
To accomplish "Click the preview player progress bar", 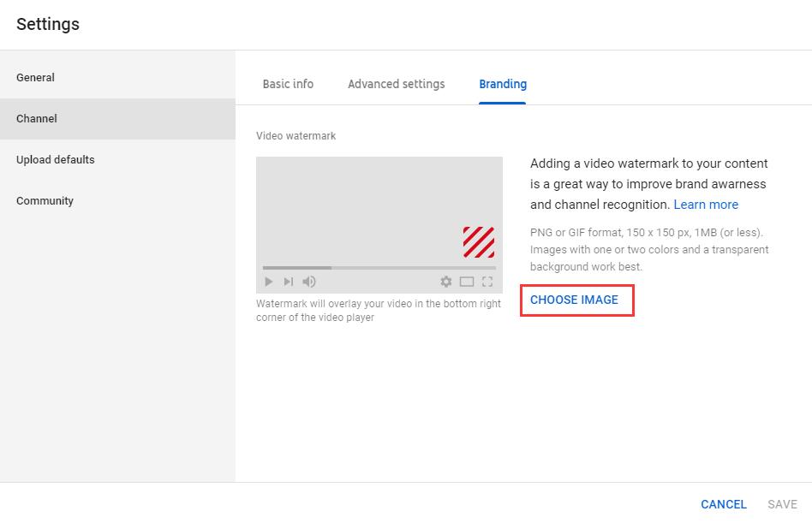I will pyautogui.click(x=379, y=268).
